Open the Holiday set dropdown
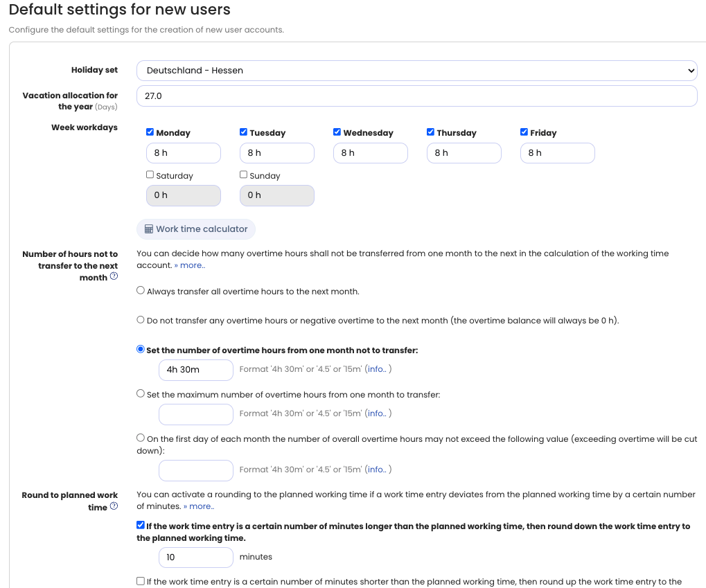706x588 pixels. 416,70
